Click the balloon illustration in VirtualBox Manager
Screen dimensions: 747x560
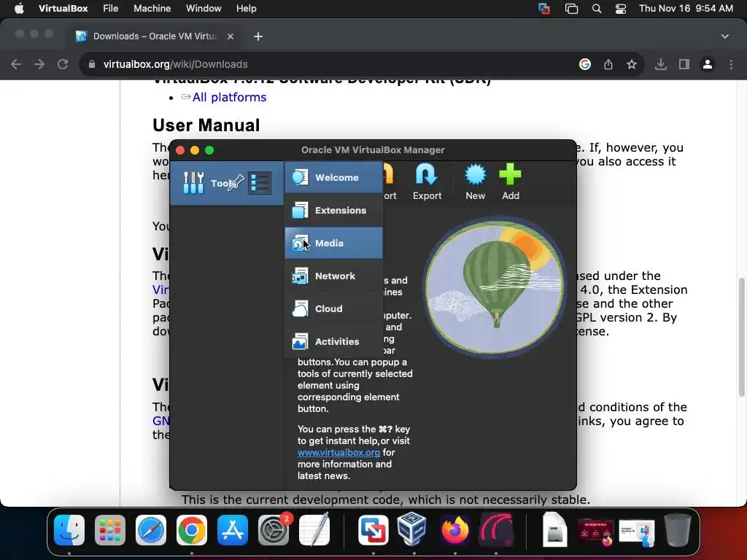[495, 287]
